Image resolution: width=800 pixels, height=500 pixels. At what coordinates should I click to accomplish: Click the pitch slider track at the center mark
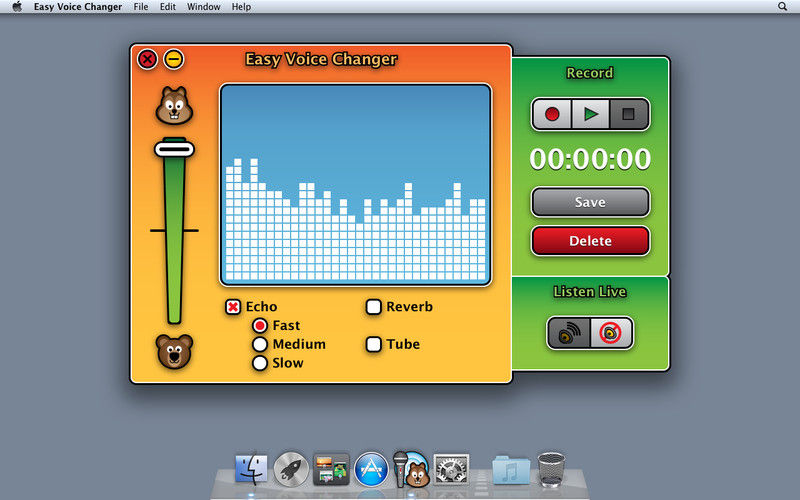pyautogui.click(x=174, y=231)
